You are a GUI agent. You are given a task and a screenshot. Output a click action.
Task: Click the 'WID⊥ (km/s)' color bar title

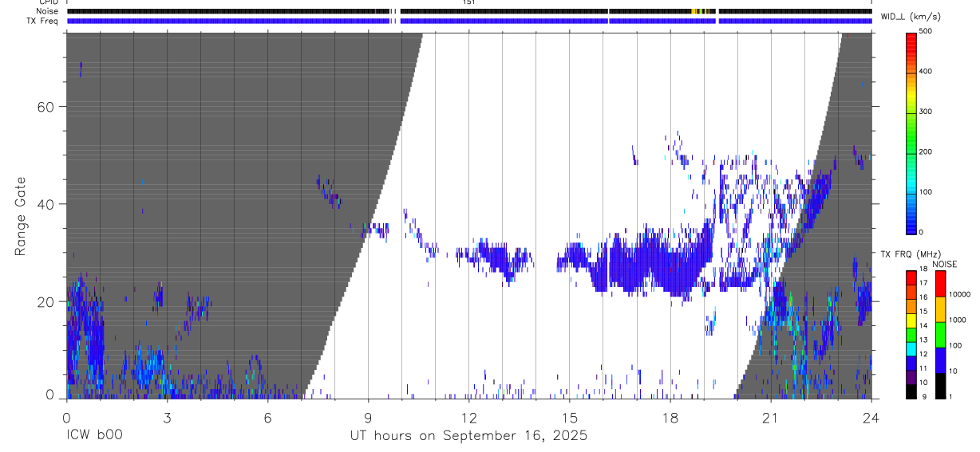911,16
